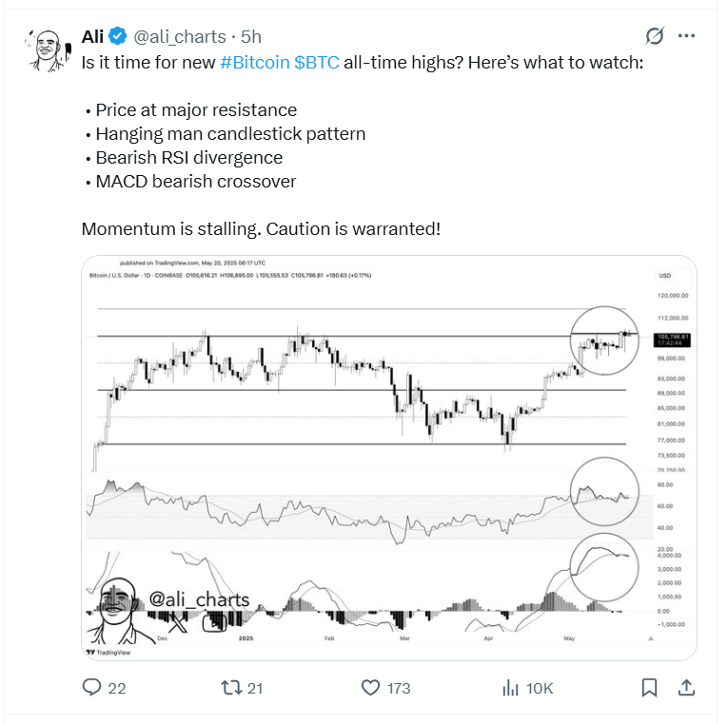Click the Grok slashed-circle icon
Image resolution: width=728 pixels, height=725 pixels.
pos(655,36)
